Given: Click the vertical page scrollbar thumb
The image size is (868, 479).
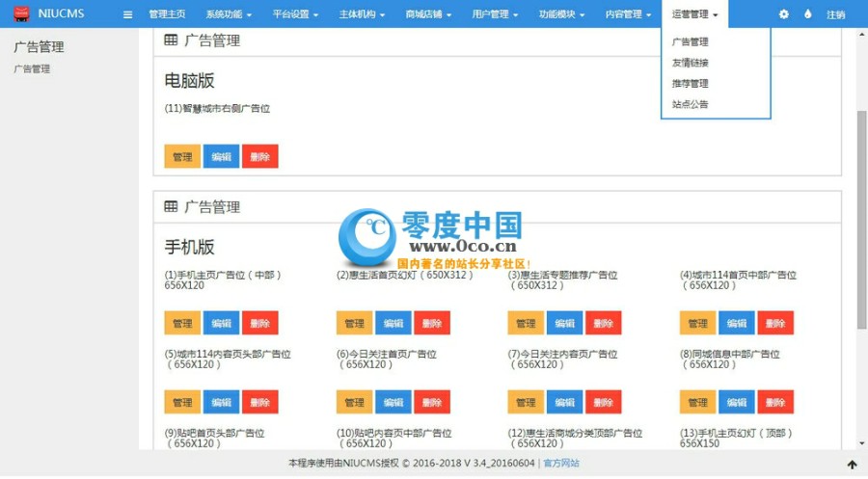Looking at the screenshot, I should 862,220.
